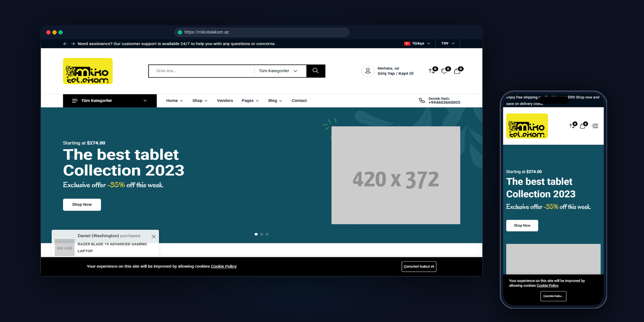Click Shop Now button on desktop banner
Image resolution: width=644 pixels, height=322 pixels.
pos(82,205)
